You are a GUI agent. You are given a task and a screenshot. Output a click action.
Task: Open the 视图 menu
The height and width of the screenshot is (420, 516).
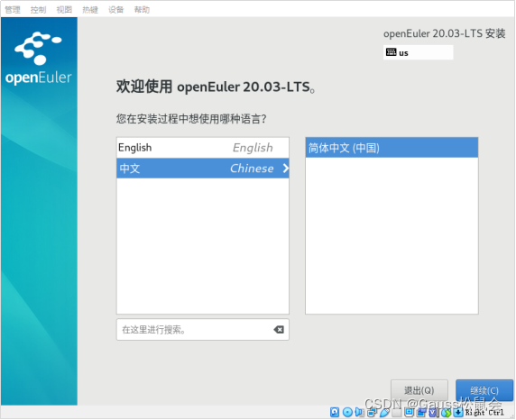(64, 10)
